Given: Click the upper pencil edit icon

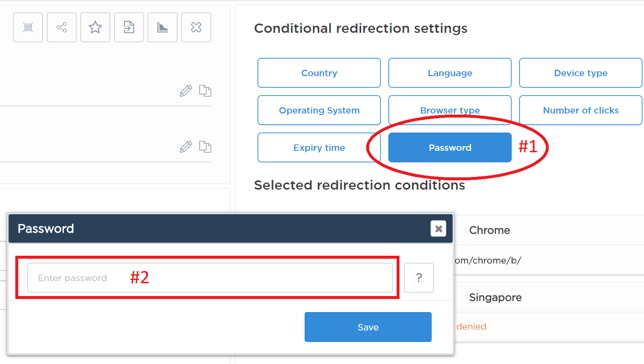Looking at the screenshot, I should (x=186, y=91).
